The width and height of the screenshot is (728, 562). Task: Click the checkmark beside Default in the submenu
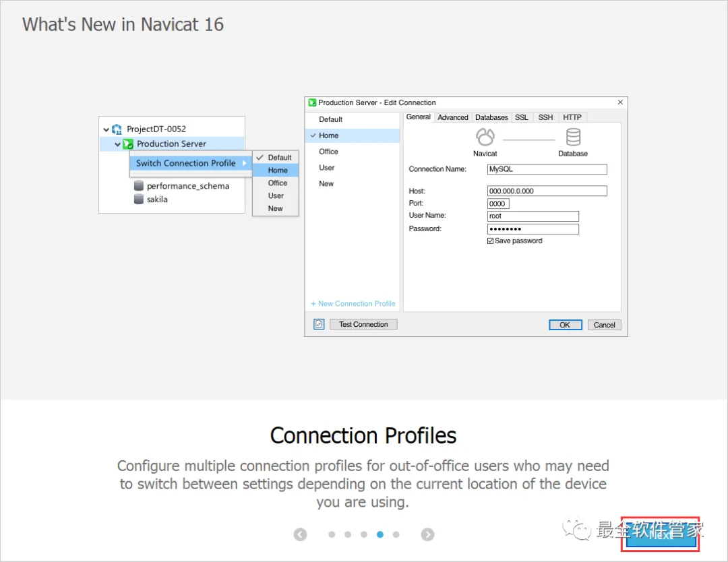(x=260, y=157)
